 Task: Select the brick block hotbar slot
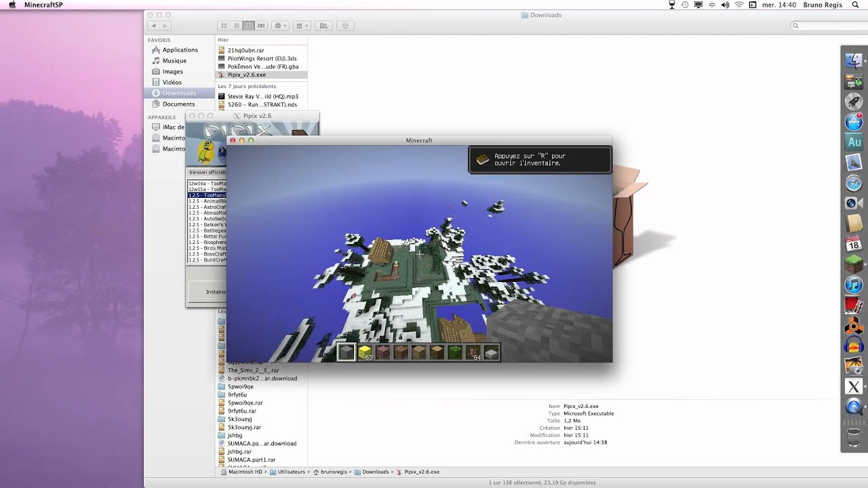click(383, 352)
